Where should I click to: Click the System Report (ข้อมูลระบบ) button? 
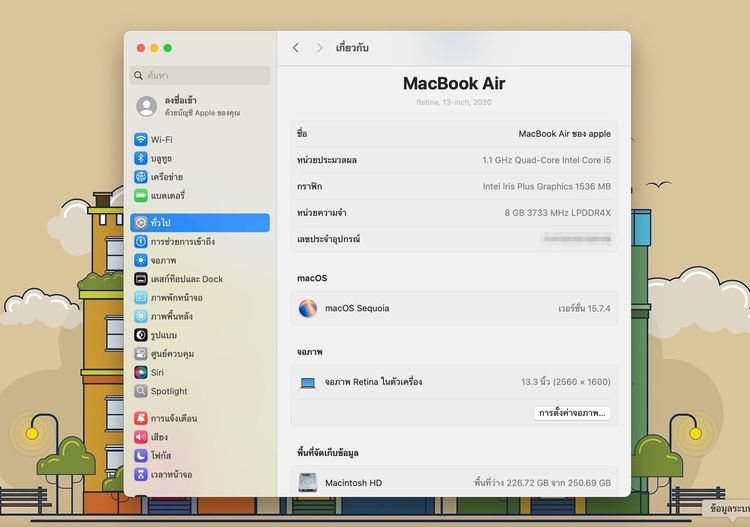728,508
